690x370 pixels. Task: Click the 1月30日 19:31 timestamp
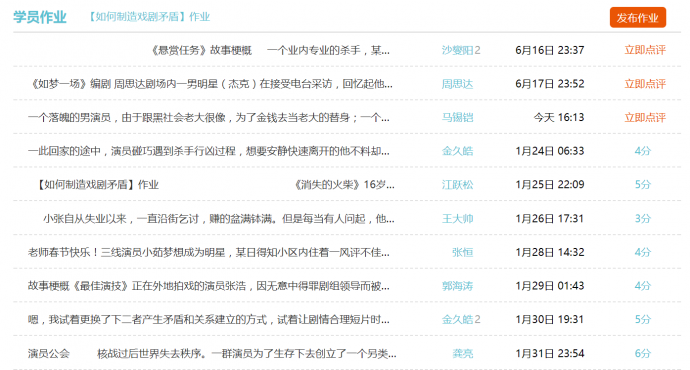click(550, 320)
